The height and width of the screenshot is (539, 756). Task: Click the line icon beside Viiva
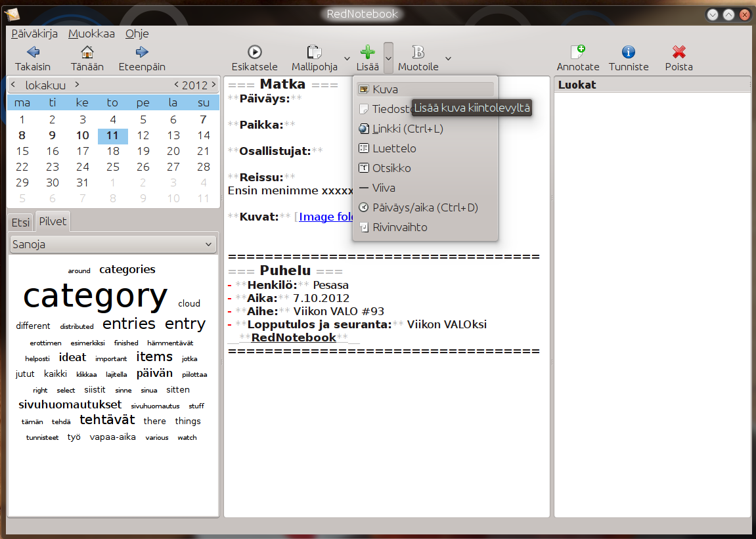(x=364, y=188)
